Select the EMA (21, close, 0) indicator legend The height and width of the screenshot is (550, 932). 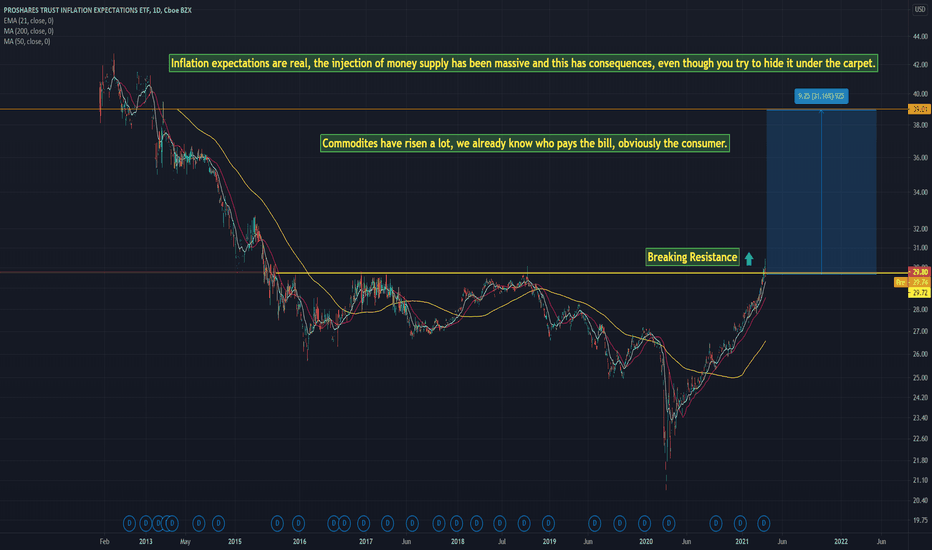pyautogui.click(x=29, y=21)
